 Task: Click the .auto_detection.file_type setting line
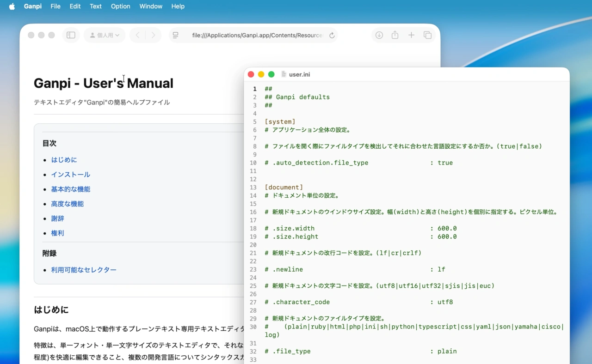pos(359,163)
